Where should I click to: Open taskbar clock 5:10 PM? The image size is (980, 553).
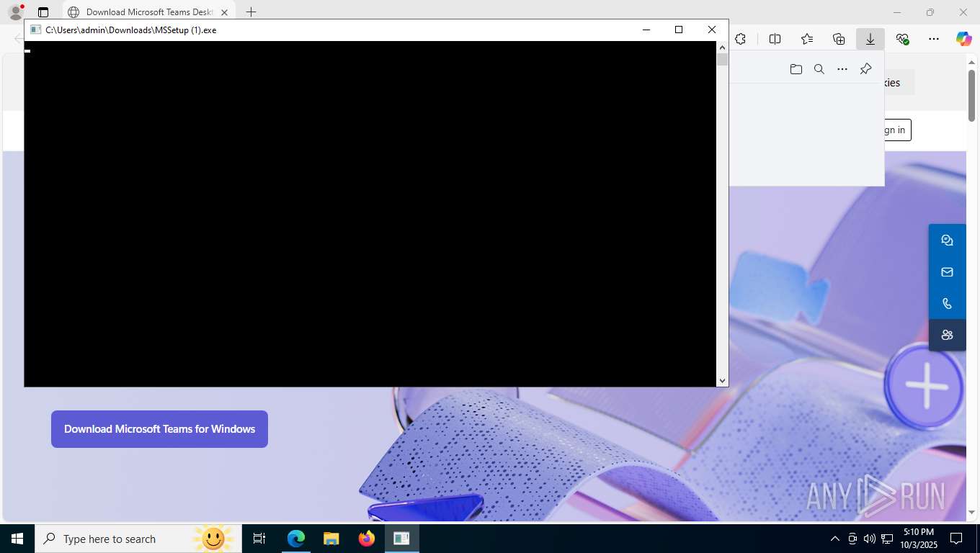[x=918, y=539]
